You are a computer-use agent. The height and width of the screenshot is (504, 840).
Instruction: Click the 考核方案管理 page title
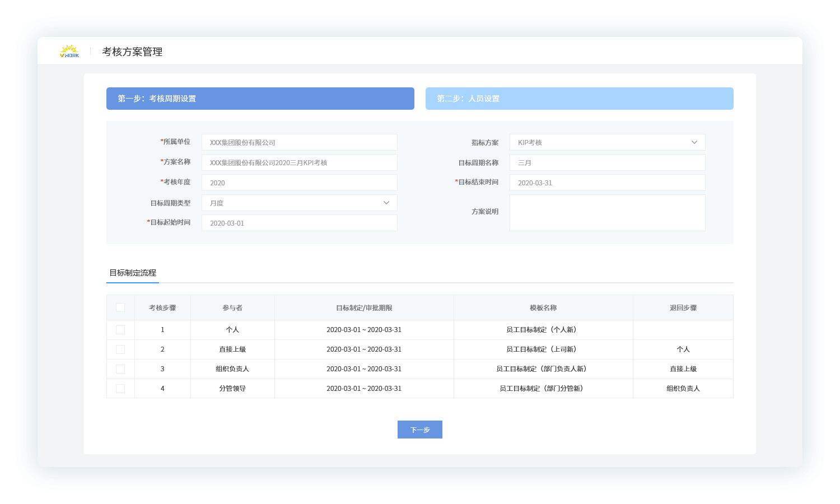coord(132,52)
